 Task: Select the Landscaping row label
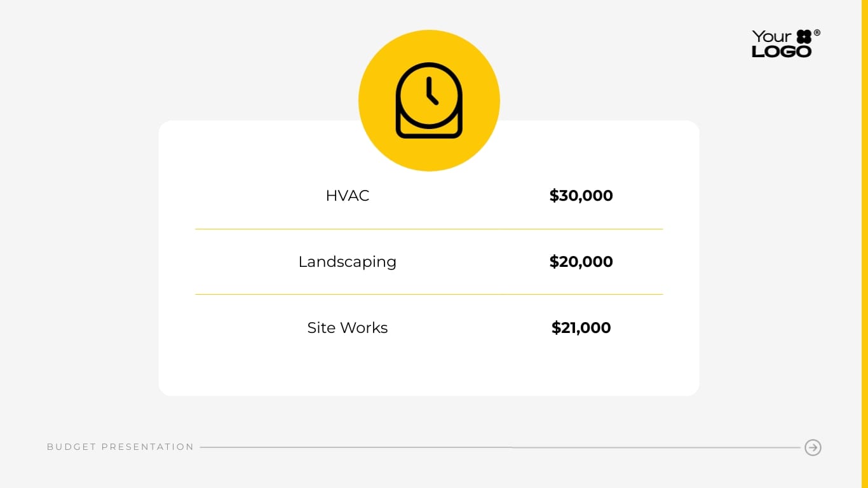(347, 262)
